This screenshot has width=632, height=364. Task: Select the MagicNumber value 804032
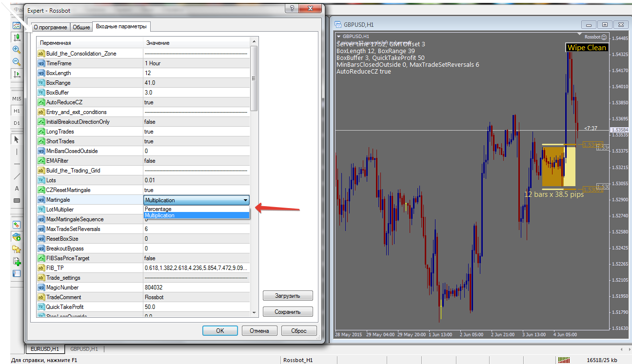197,287
